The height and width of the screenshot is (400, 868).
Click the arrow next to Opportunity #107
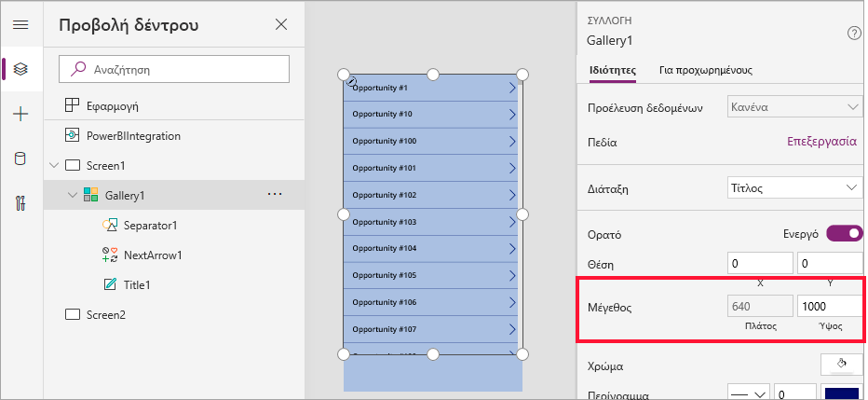512,329
